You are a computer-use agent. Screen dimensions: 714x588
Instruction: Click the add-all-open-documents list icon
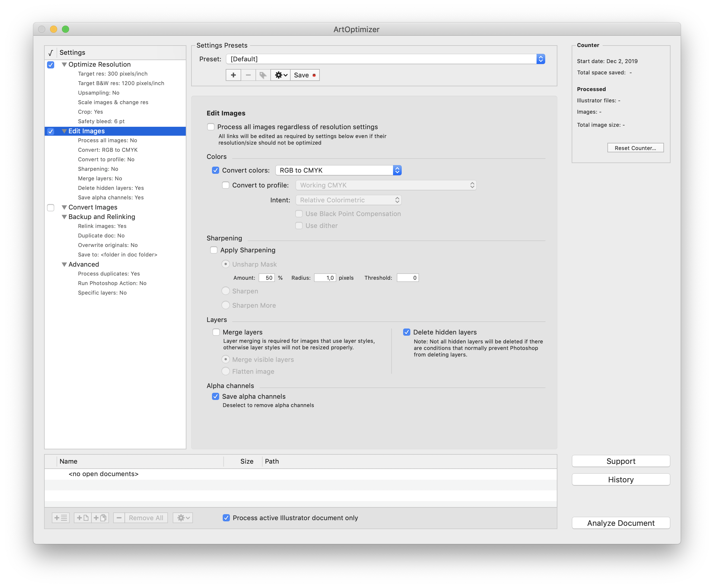(61, 517)
